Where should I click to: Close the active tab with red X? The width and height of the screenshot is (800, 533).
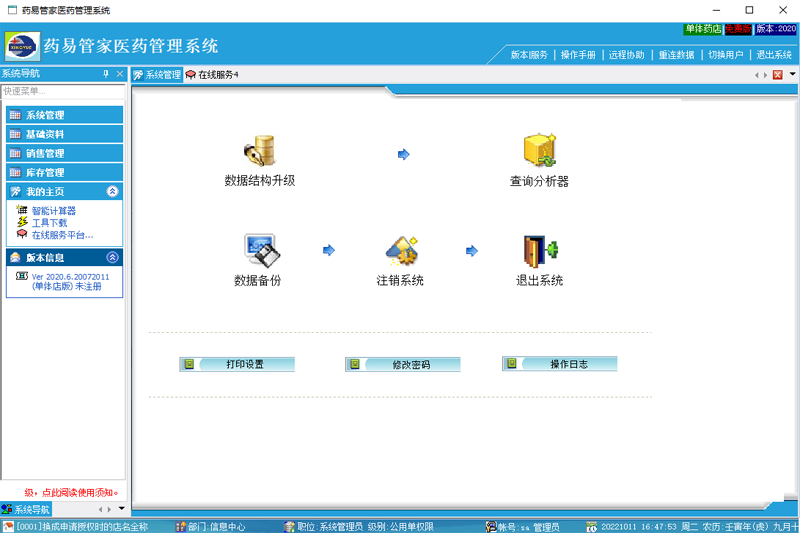pyautogui.click(x=778, y=75)
